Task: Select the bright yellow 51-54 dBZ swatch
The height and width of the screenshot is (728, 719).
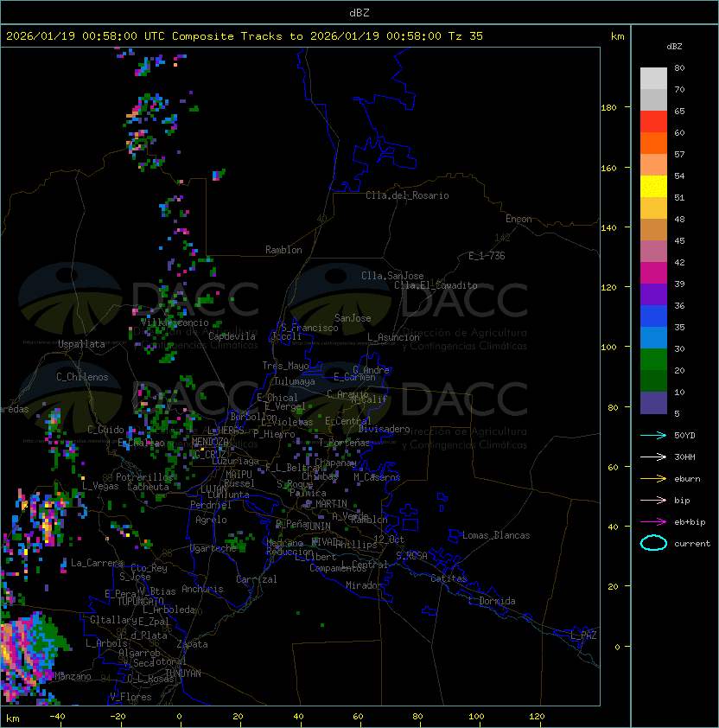Action: pos(653,187)
